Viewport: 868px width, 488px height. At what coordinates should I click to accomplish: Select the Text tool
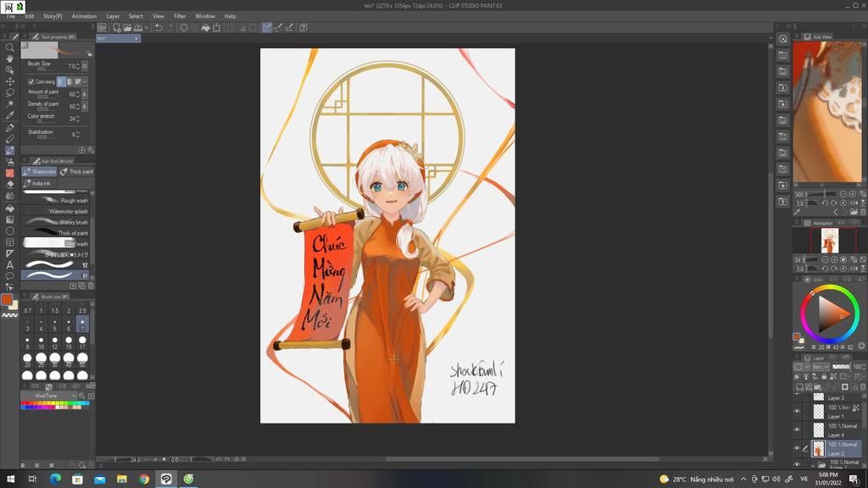click(x=9, y=265)
